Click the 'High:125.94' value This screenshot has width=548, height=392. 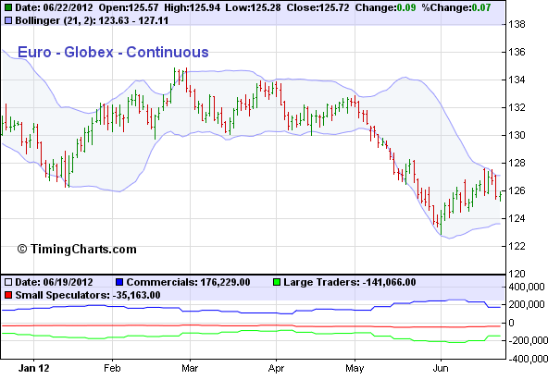tap(193, 7)
